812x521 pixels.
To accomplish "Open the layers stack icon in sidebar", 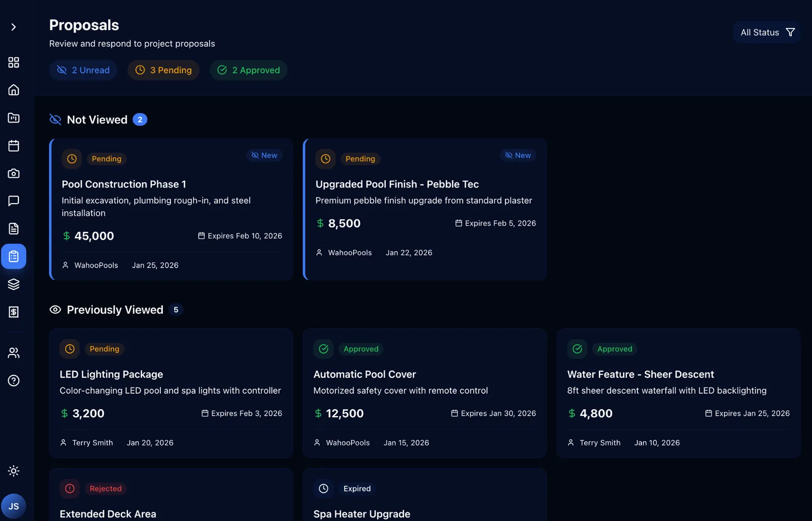I will pos(14,284).
